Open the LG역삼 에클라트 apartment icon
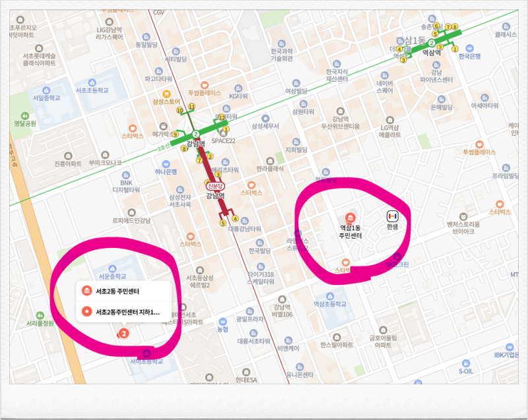The width and height of the screenshot is (528, 420). click(x=390, y=120)
